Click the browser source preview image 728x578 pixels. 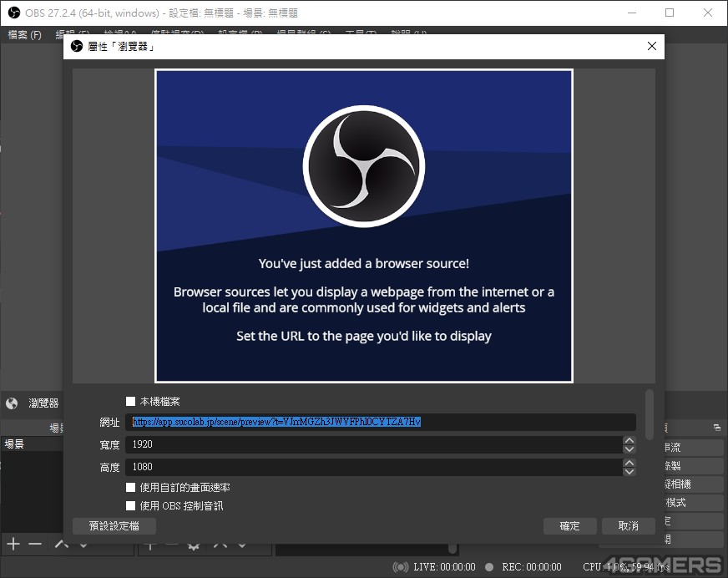pyautogui.click(x=364, y=226)
